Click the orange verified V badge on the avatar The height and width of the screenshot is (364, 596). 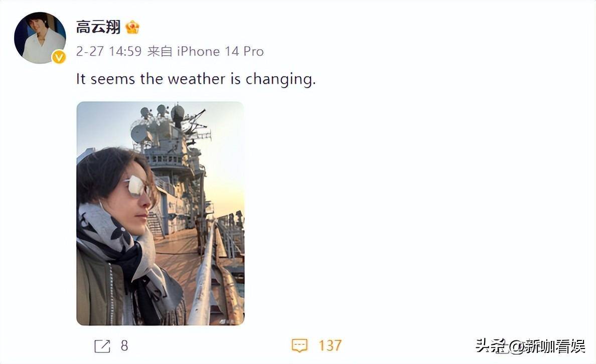pos(59,57)
